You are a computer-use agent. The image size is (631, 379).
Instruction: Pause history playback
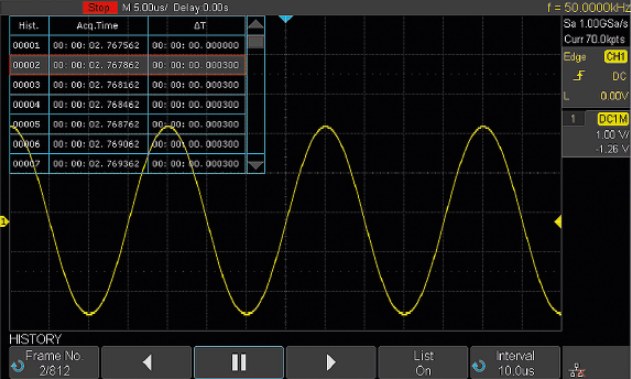pos(239,363)
